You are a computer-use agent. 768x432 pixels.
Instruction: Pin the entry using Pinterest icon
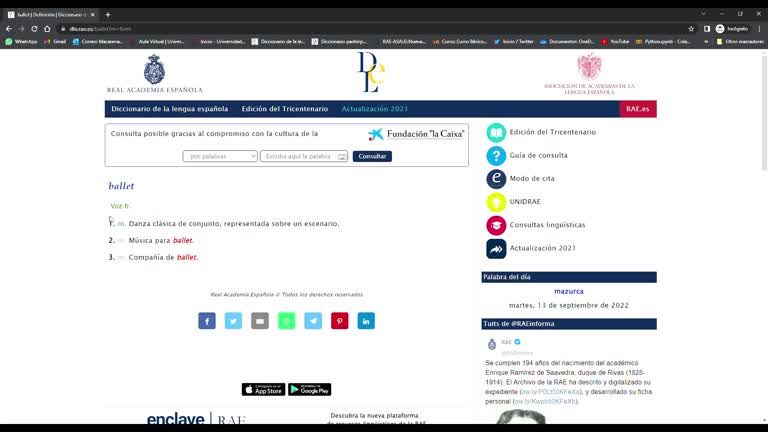[x=340, y=321]
